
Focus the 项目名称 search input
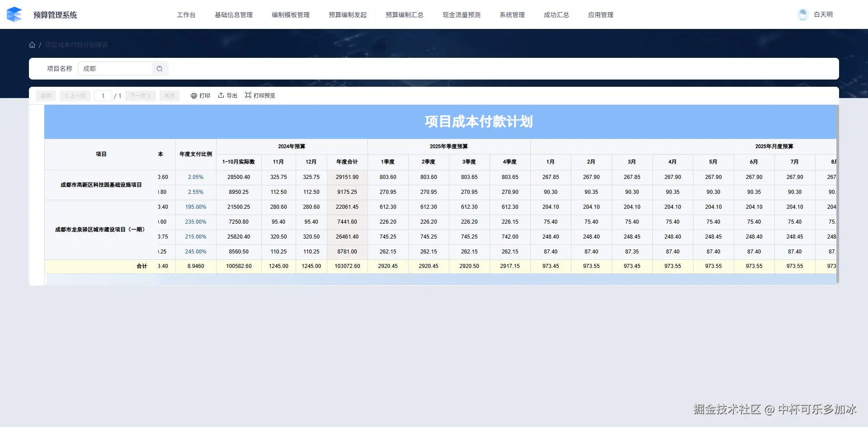click(x=116, y=69)
